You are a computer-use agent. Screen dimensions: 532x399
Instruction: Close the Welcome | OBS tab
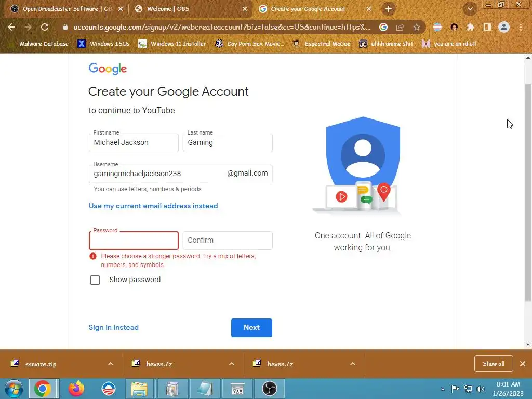coord(245,9)
